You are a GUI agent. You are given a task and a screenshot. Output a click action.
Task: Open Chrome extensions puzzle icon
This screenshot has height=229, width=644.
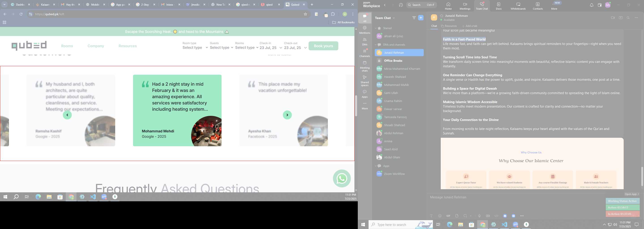pyautogui.click(x=333, y=14)
